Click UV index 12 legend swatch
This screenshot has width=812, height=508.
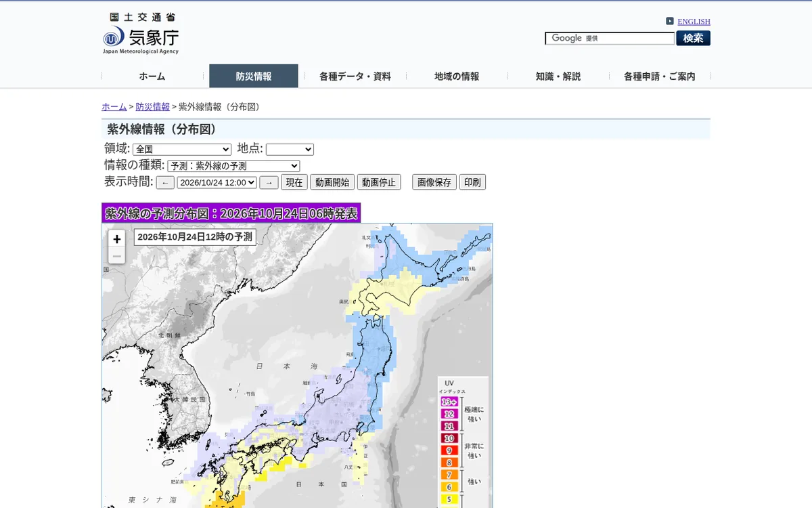(x=449, y=414)
